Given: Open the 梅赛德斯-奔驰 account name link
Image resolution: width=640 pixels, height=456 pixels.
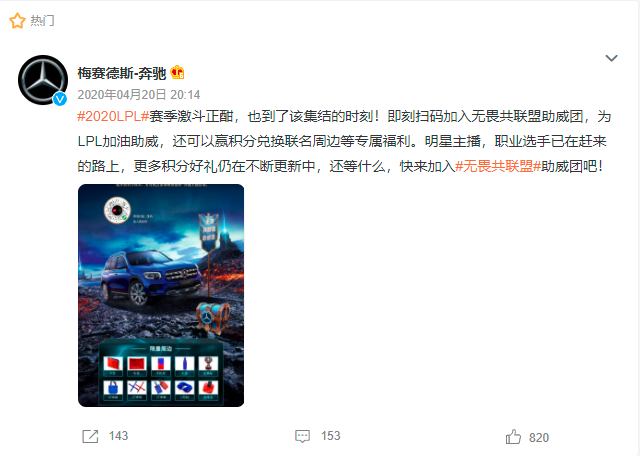Looking at the screenshot, I should tap(122, 73).
